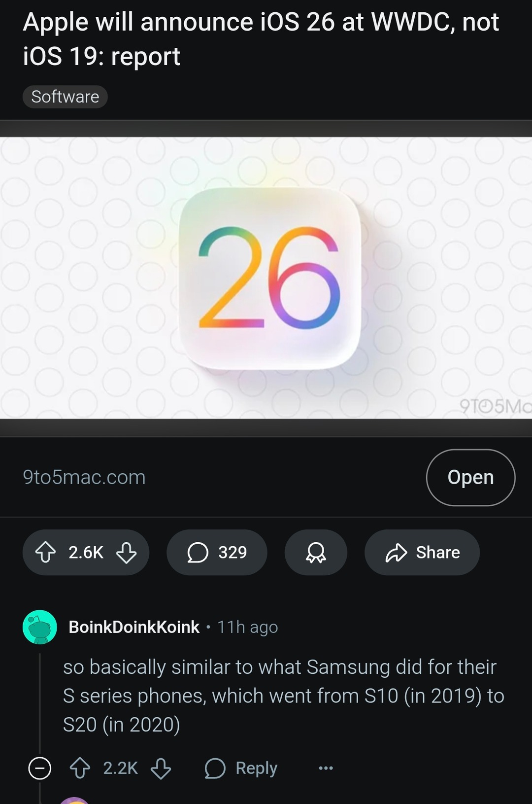Select the Software flair tag
The height and width of the screenshot is (804, 532).
tap(65, 97)
